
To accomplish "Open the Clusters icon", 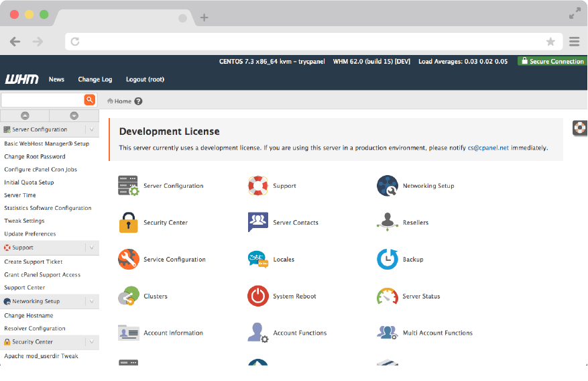I will click(x=128, y=296).
